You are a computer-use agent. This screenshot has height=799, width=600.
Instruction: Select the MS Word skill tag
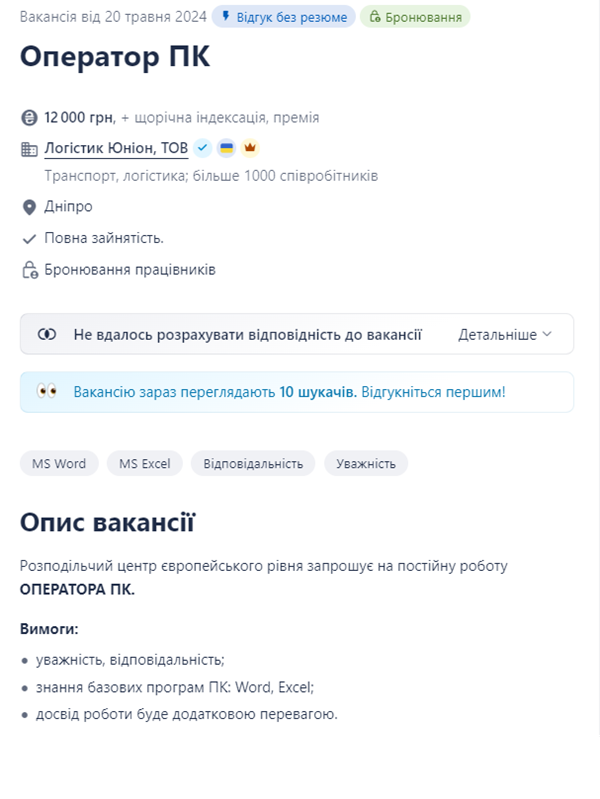tap(59, 463)
